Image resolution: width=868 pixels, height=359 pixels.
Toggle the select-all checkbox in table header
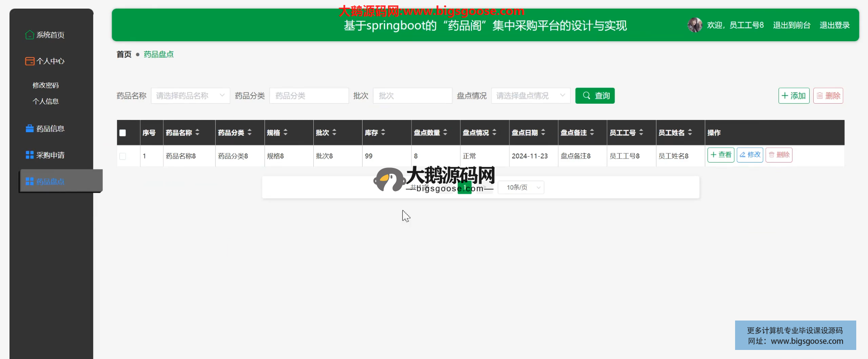(123, 133)
